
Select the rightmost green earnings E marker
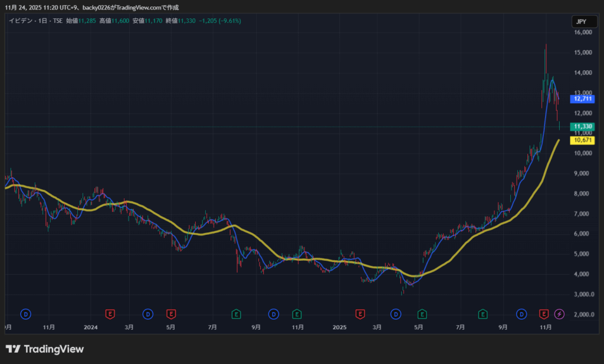(482, 313)
